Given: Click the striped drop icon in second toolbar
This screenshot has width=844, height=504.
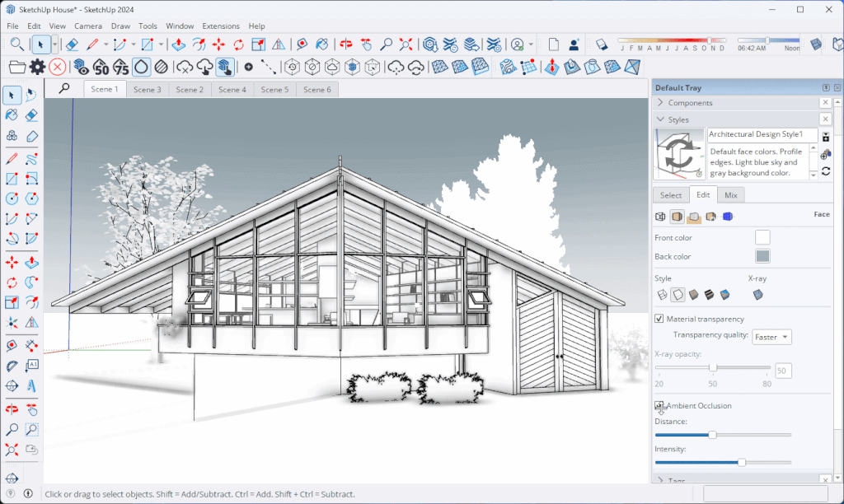Looking at the screenshot, I should pyautogui.click(x=161, y=68).
